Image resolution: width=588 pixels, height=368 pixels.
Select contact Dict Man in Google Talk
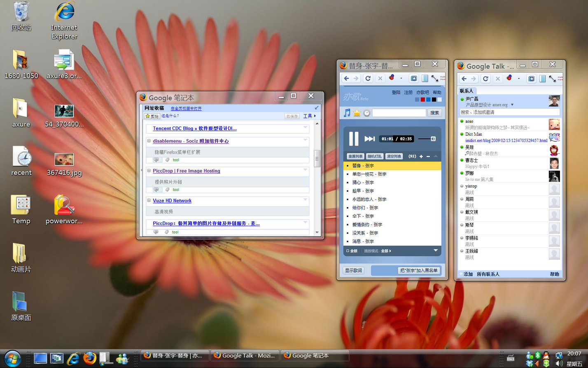pyautogui.click(x=509, y=137)
